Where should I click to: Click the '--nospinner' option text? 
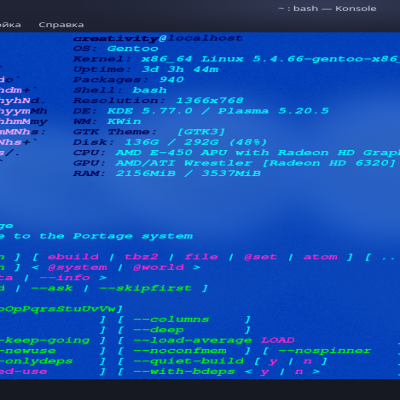325,351
